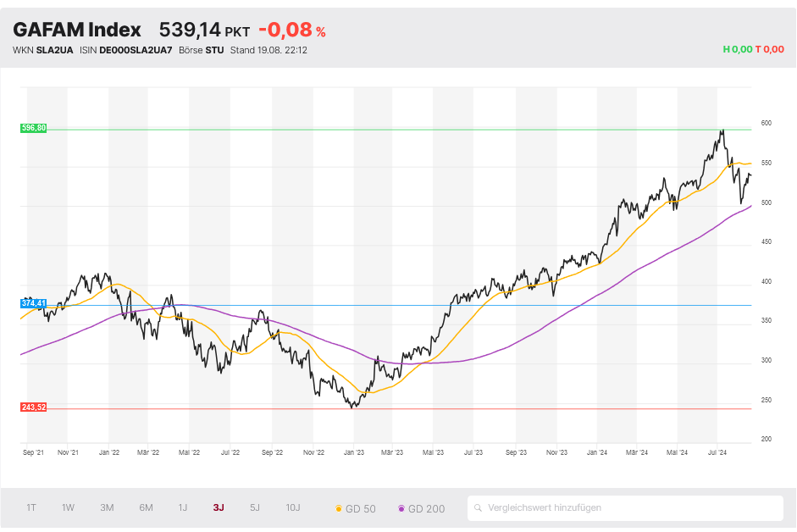The image size is (797, 532).
Task: Toggle the GD 50 moving average
Action: tap(355, 508)
